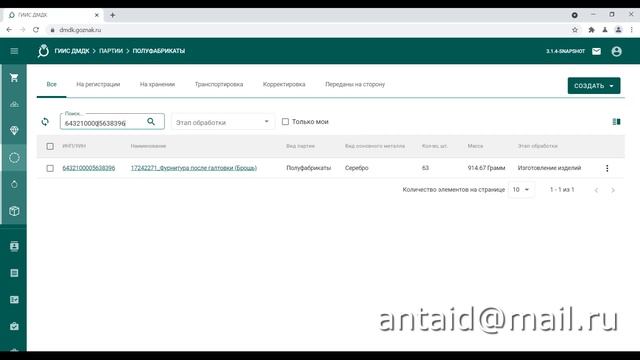Reload the browser page
This screenshot has width=640, height=360.
36,30
